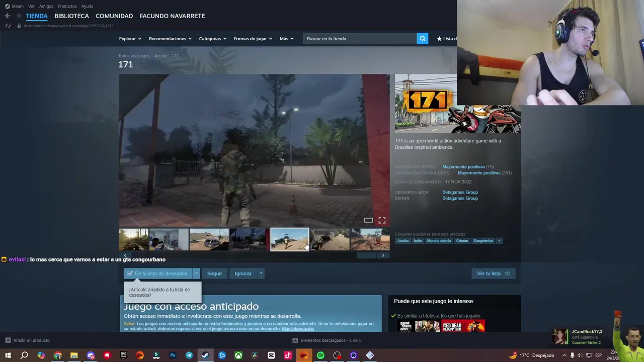Select the Crimen tag
The width and height of the screenshot is (644, 362).
[462, 241]
